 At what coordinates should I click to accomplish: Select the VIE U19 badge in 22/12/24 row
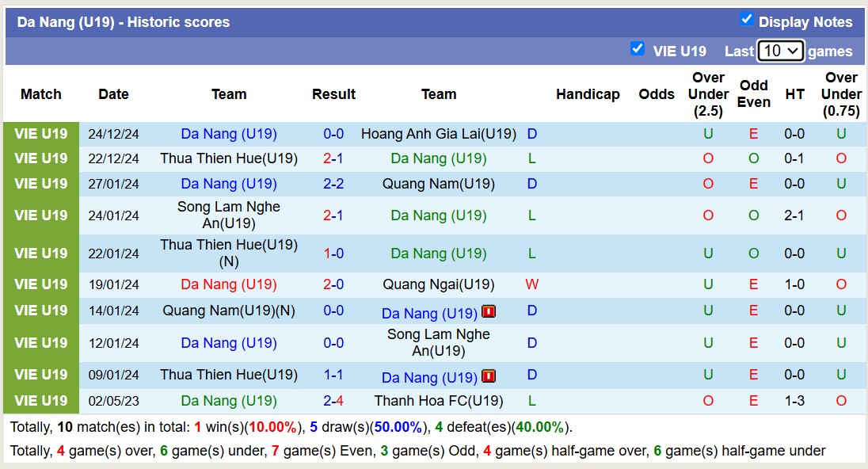[x=40, y=158]
